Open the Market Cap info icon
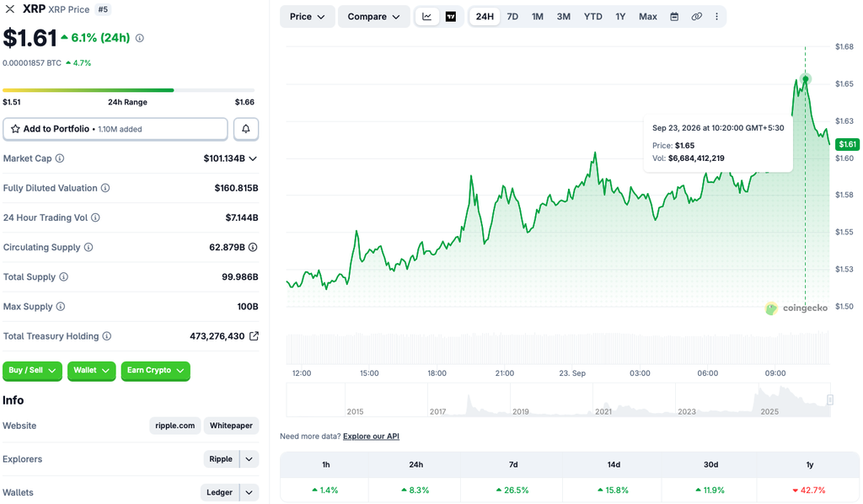The height and width of the screenshot is (504, 863). (x=60, y=158)
